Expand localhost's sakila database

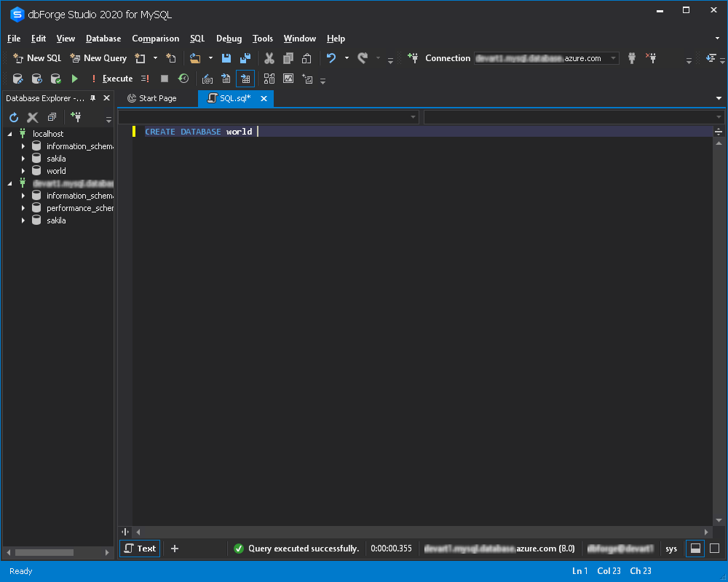pos(23,159)
